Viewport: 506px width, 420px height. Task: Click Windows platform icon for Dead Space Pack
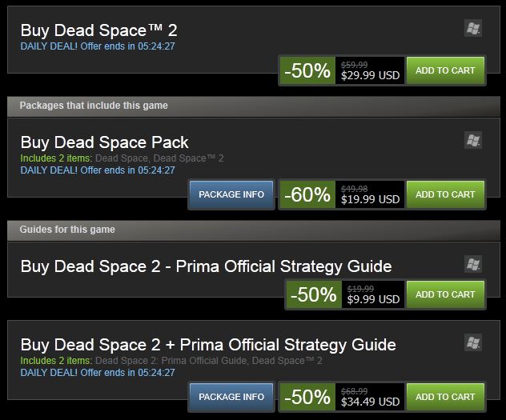pyautogui.click(x=472, y=140)
